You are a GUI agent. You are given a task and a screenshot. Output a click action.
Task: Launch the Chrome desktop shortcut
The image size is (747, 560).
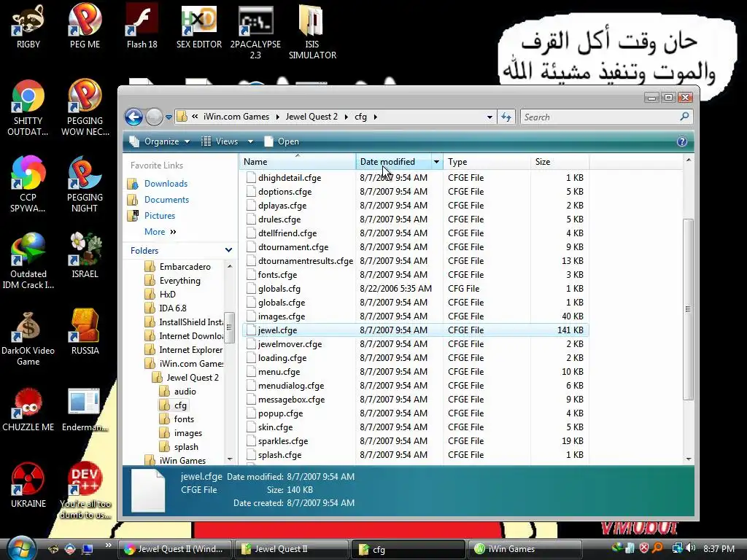[28, 107]
